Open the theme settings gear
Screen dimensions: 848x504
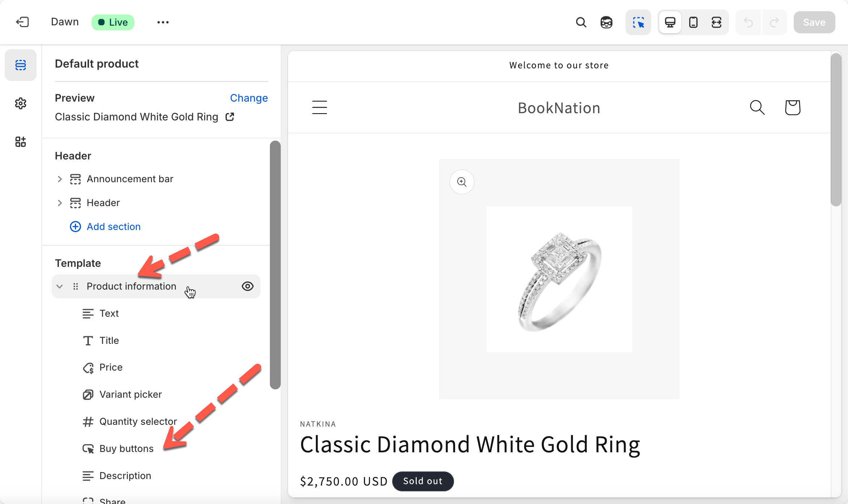click(x=21, y=103)
